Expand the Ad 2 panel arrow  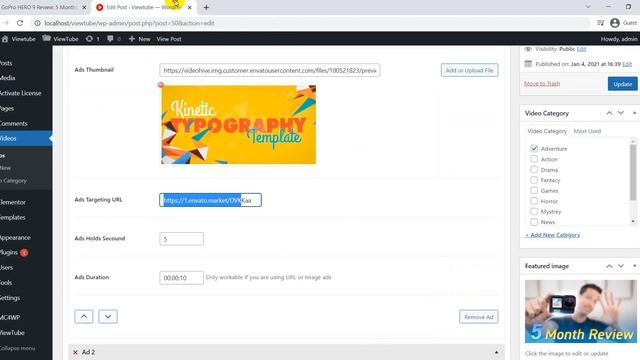click(496, 352)
